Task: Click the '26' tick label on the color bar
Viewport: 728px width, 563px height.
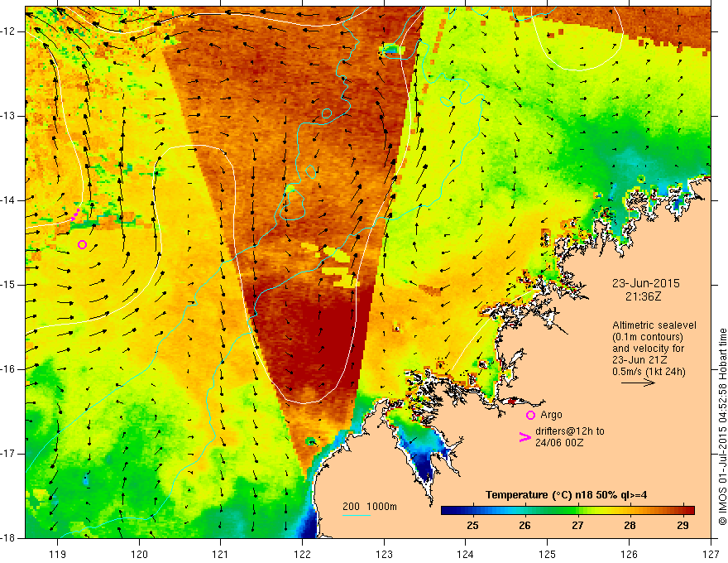Action: click(524, 526)
